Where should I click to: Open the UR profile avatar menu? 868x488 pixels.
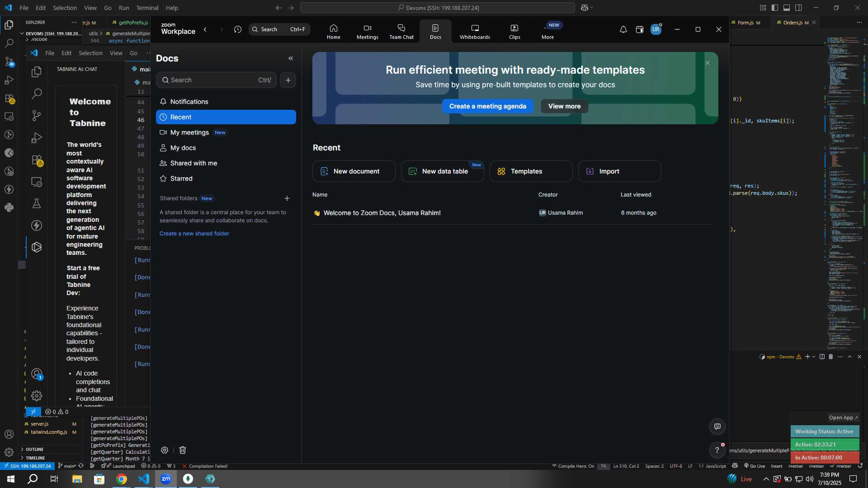(656, 29)
